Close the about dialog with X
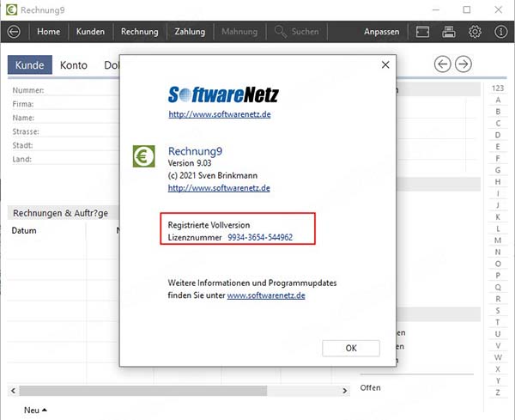 385,64
